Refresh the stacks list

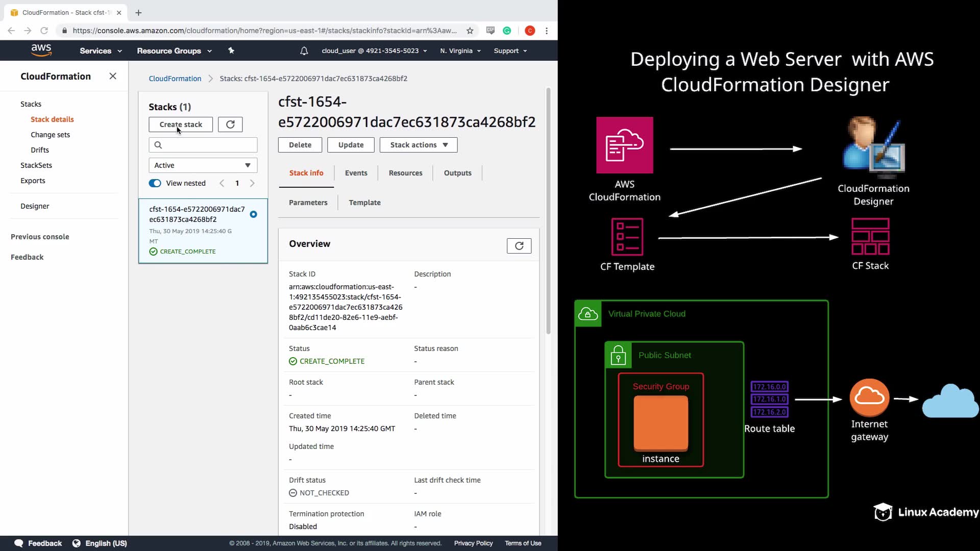pos(230,124)
